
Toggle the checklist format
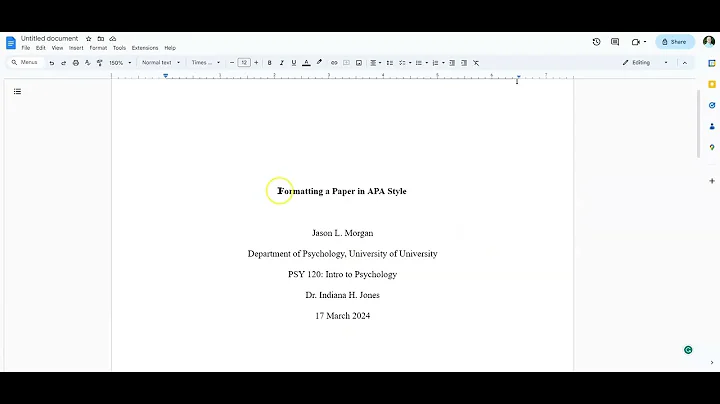tap(402, 63)
